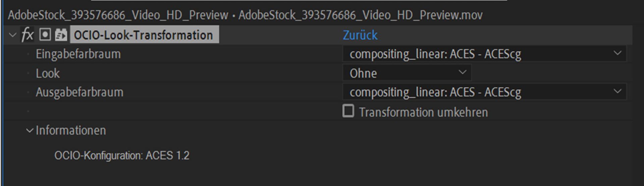Click the Informationen group label
Screen dimensions: 644x186
tap(71, 130)
